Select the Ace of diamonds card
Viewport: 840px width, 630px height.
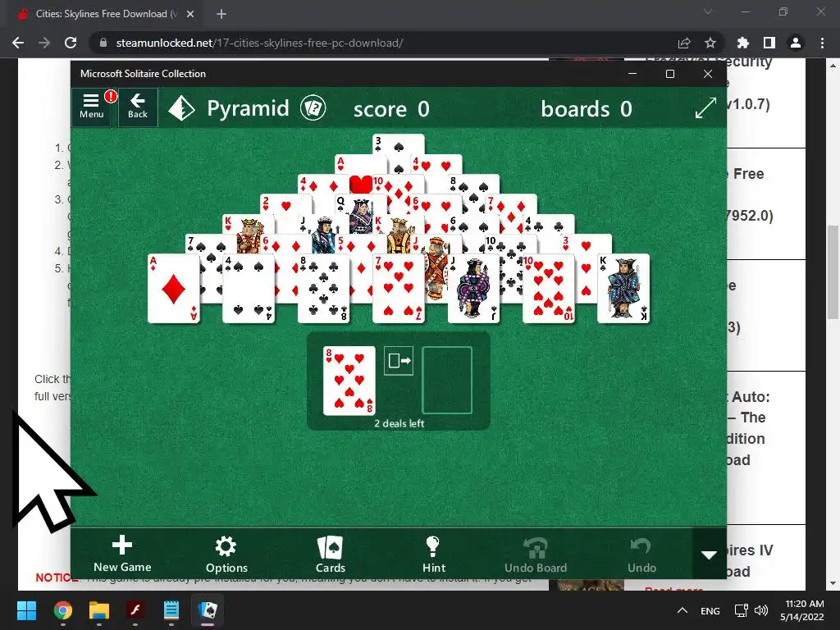click(174, 288)
